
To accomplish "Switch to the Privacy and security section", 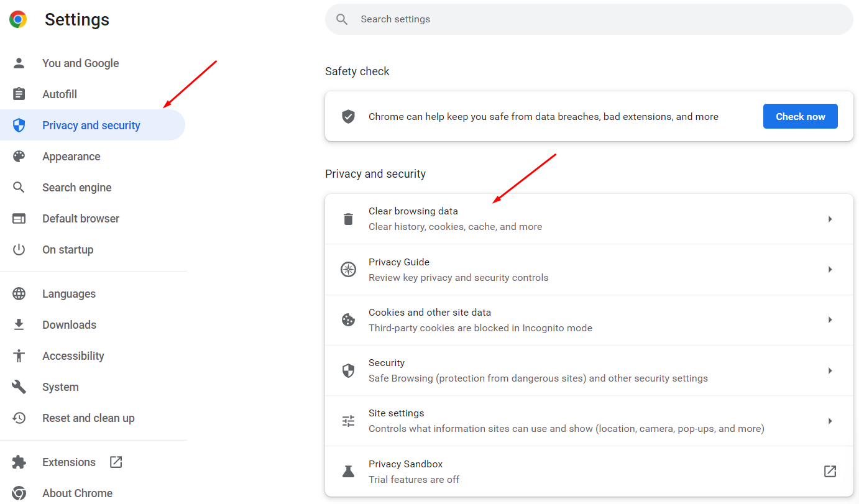I will coord(91,125).
